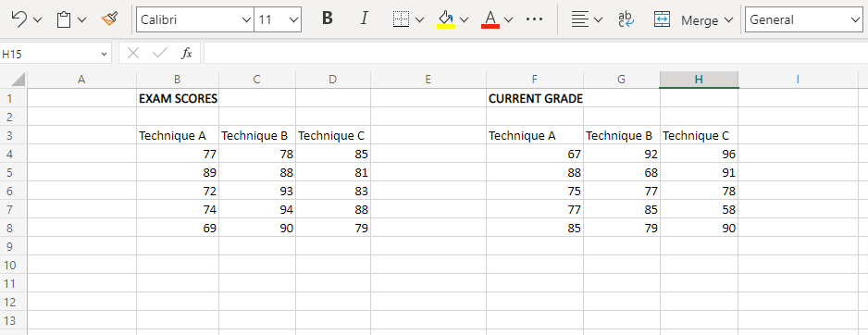This screenshot has width=868, height=335.
Task: Click the cancel X in formula bar
Action: (x=133, y=53)
